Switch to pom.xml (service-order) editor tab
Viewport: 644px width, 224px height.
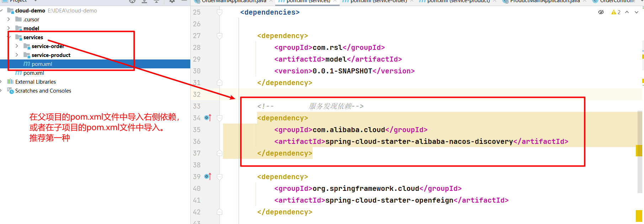[x=378, y=1]
